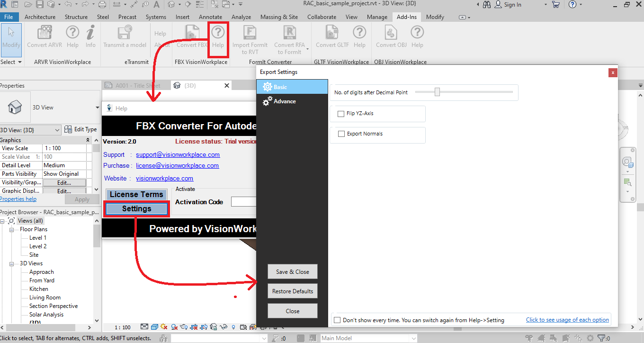Click the blue Help question mark in title bar
Screen dimensions: 644x343
pyautogui.click(x=572, y=5)
